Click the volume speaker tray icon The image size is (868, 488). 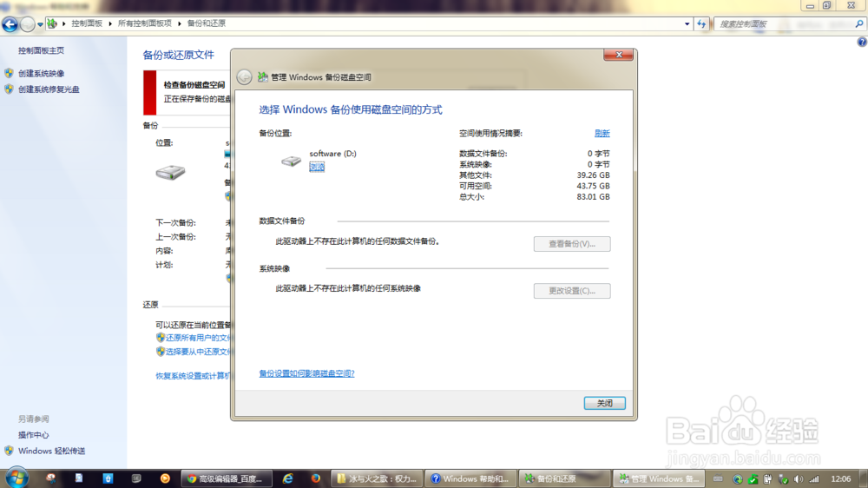pyautogui.click(x=798, y=479)
